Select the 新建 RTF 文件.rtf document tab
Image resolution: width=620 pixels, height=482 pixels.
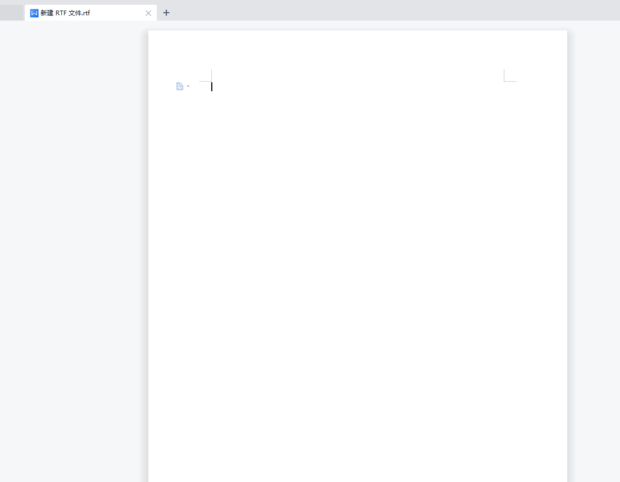91,13
